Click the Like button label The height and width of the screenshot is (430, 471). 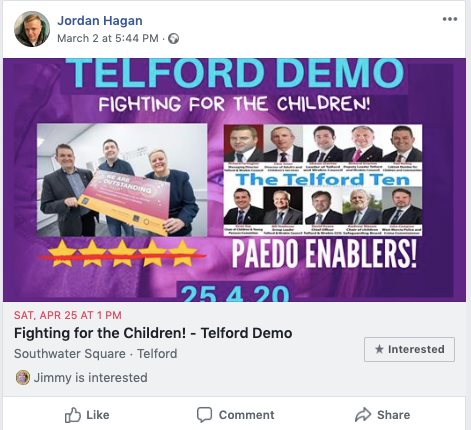tap(98, 415)
